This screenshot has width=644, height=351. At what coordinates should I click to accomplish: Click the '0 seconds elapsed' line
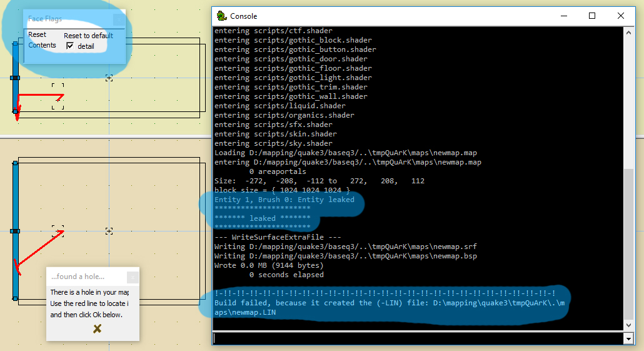tap(286, 275)
